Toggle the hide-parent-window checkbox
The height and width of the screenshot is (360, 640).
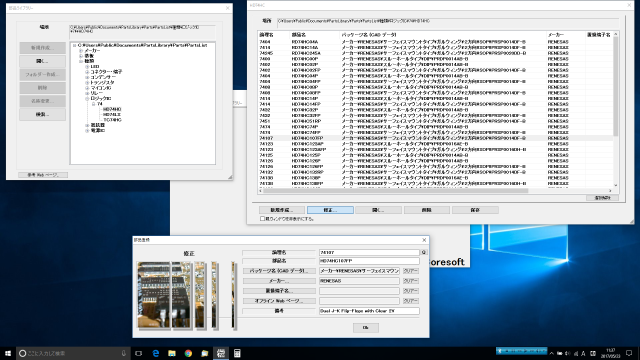pyautogui.click(x=262, y=219)
